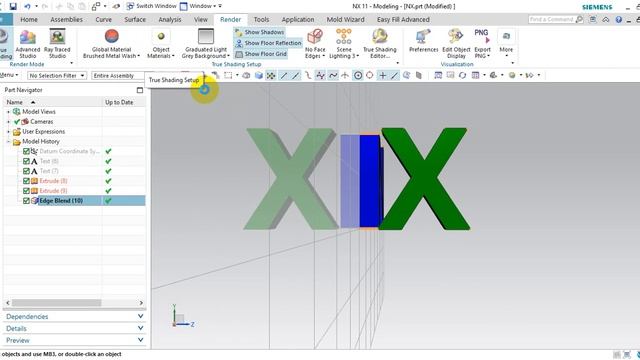Select the blue extruded block

click(370, 181)
